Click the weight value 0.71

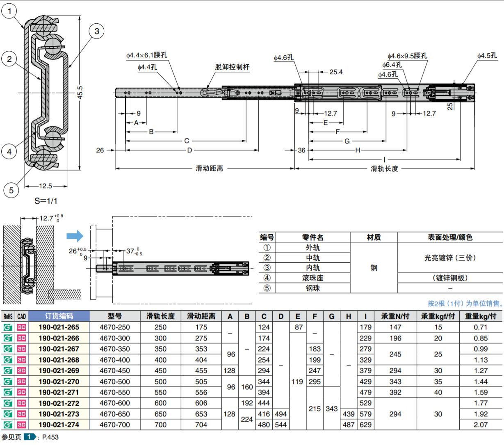tap(481, 327)
